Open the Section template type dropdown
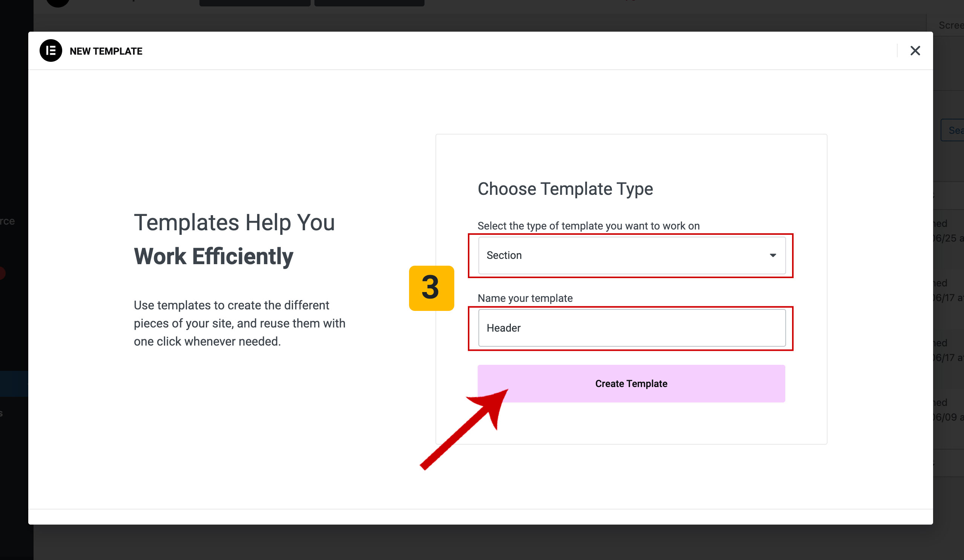Screen dimensions: 964x560 (x=631, y=255)
